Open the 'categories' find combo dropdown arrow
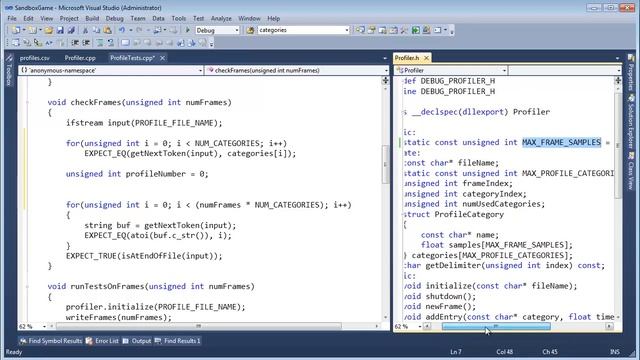Screen dimensions: 640x360 pos(347,30)
